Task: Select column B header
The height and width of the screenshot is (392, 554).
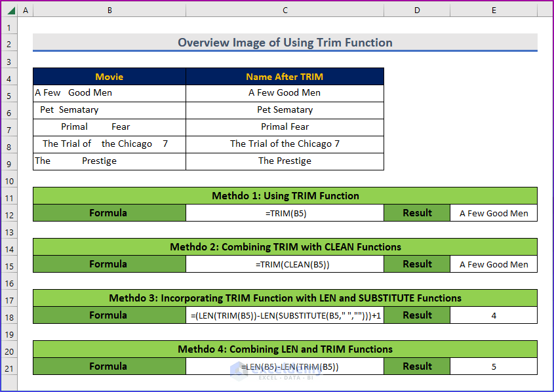Action: [109, 10]
